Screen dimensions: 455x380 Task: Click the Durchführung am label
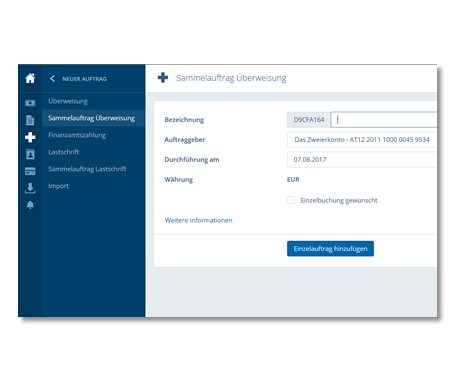pyautogui.click(x=192, y=160)
